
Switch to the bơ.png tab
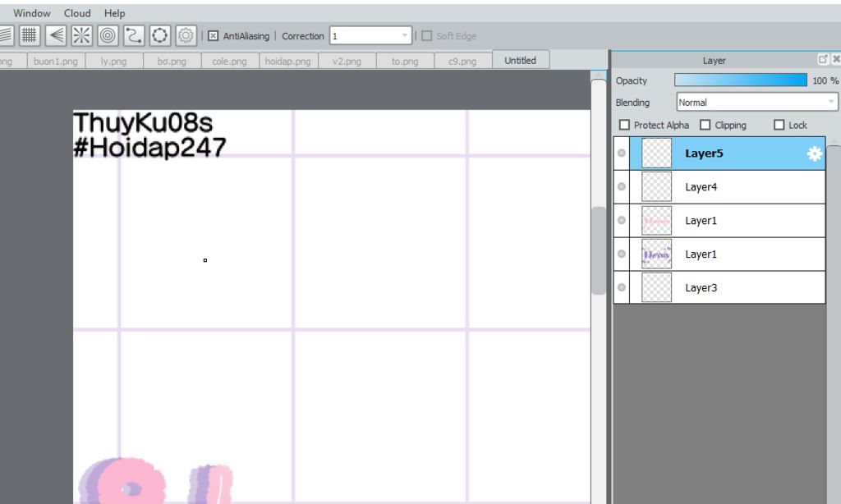172,61
